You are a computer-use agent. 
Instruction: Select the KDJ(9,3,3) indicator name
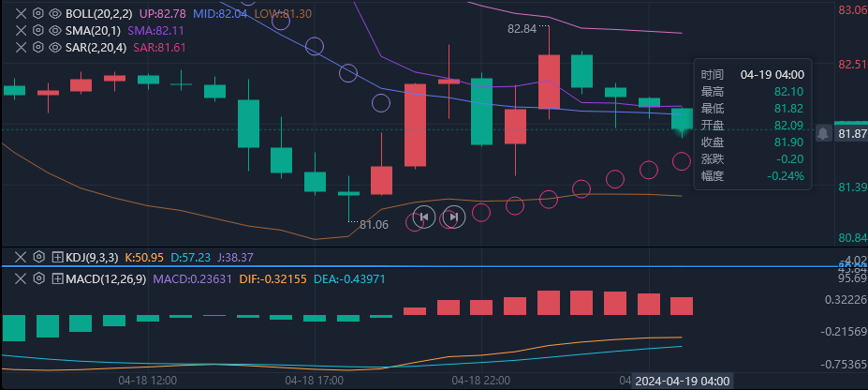(x=92, y=257)
